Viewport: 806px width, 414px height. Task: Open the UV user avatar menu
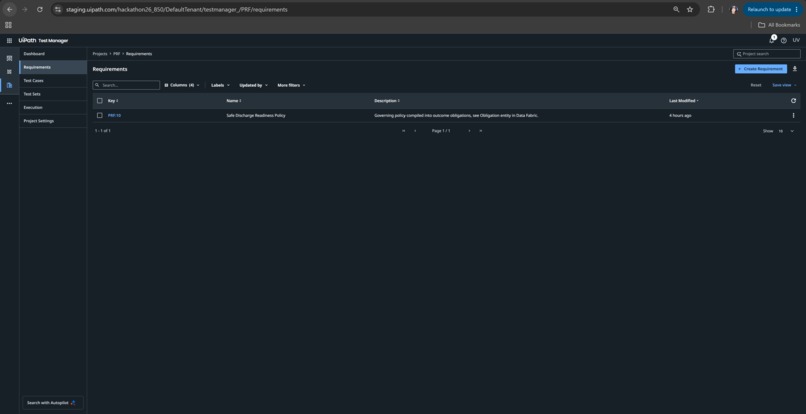pyautogui.click(x=796, y=40)
